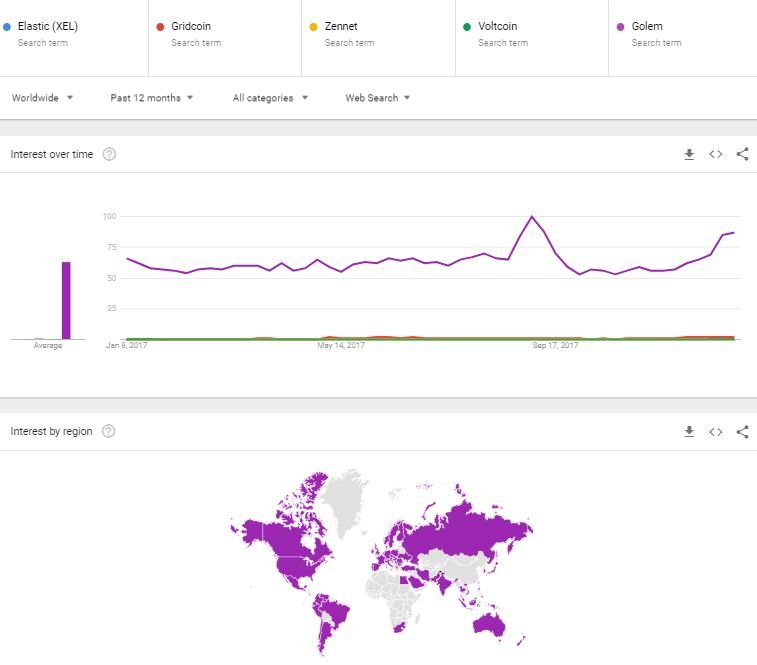Edit the Gridcoin search term

191,26
